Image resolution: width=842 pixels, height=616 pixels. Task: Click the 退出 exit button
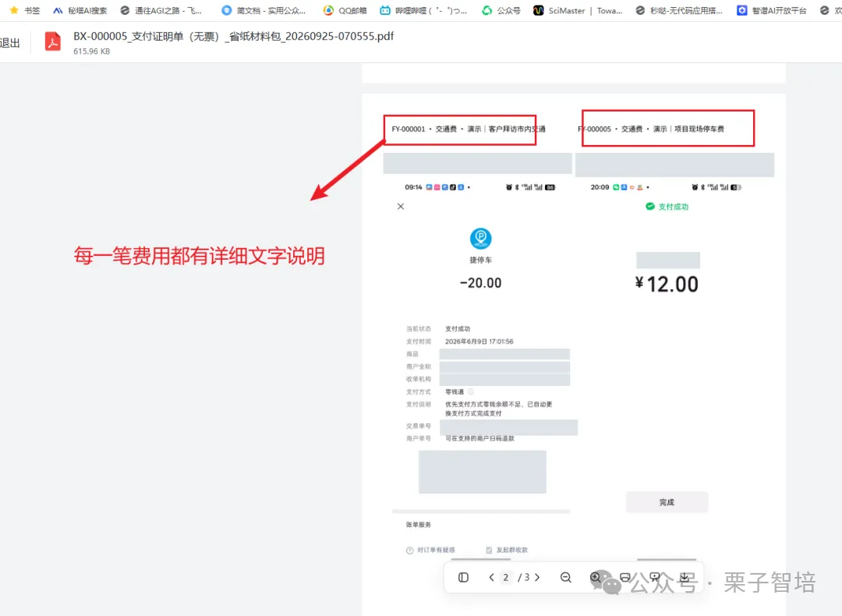[x=9, y=43]
